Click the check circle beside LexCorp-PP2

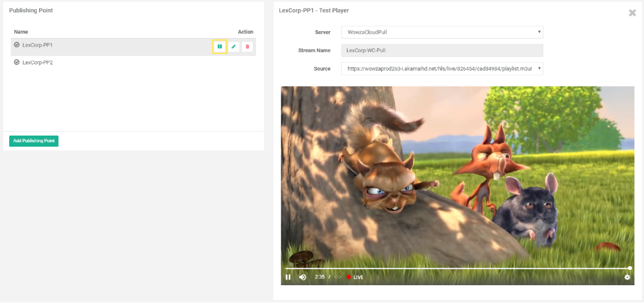click(17, 63)
